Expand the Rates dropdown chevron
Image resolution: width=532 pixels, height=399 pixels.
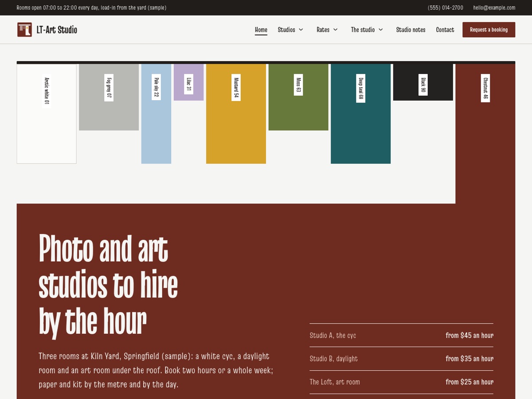[336, 30]
